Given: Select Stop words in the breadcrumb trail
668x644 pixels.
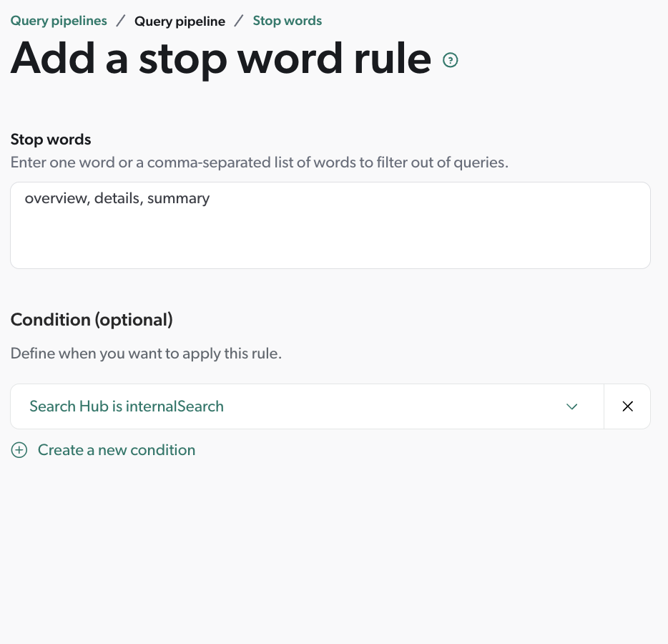Looking at the screenshot, I should click(x=287, y=21).
